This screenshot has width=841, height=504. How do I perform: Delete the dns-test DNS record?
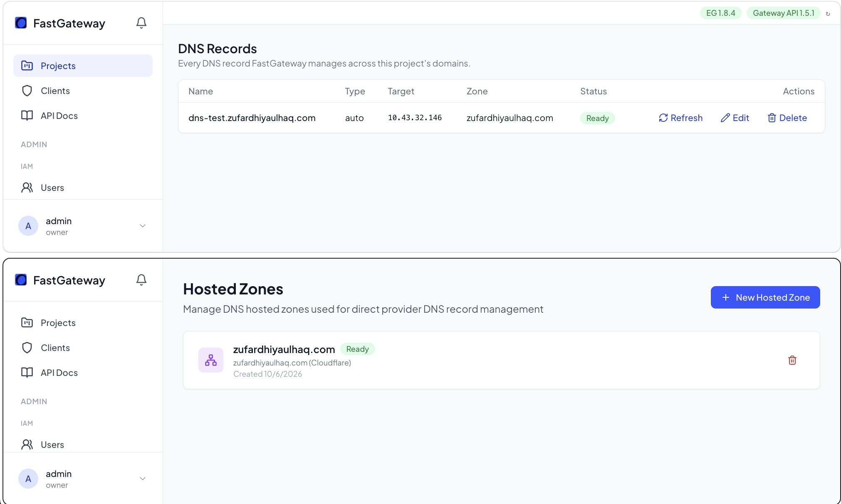coord(787,118)
